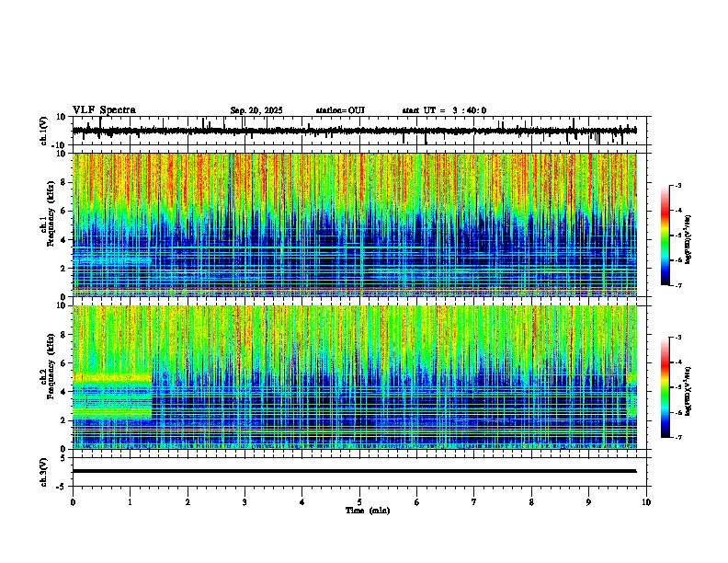Viewport: 728px width, 563px height.
Task: Click time-axis tick label "0" below ch.3 panel
Action: tap(73, 502)
